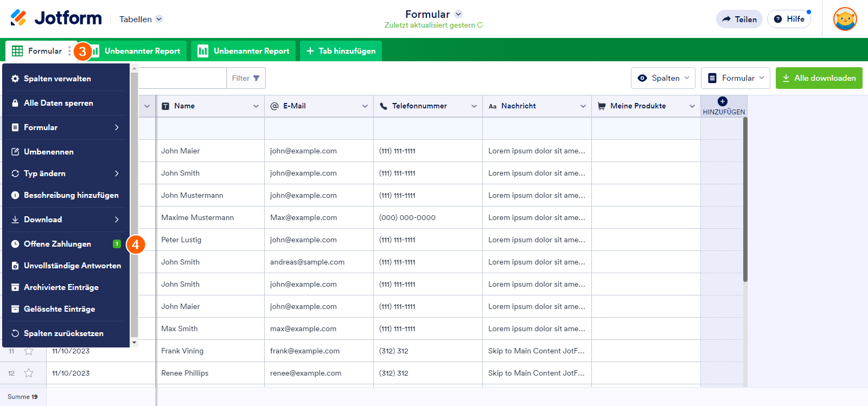Image resolution: width=868 pixels, height=406 pixels.
Task: Open the E-Mail column dropdown arrow
Action: point(365,106)
